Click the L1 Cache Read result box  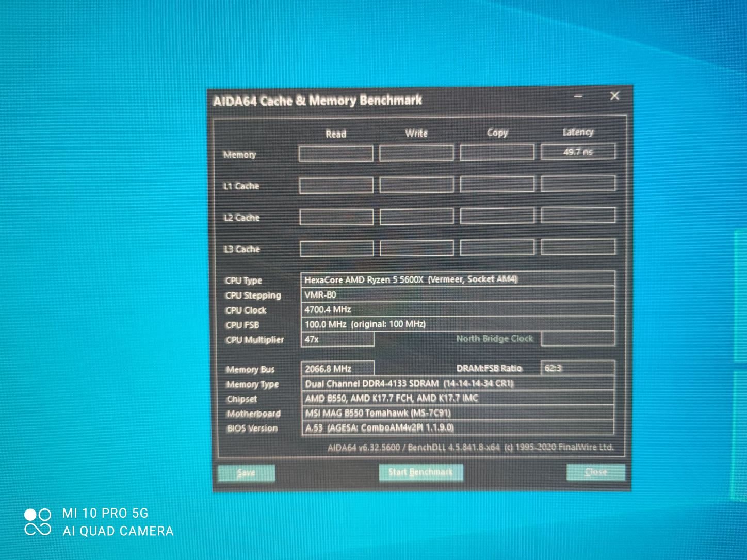[x=336, y=185]
